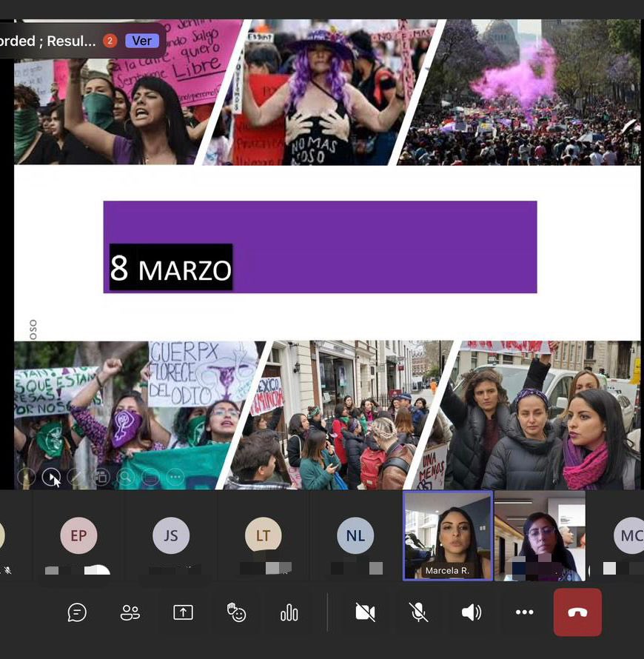Go to the previous slide

coord(26,477)
